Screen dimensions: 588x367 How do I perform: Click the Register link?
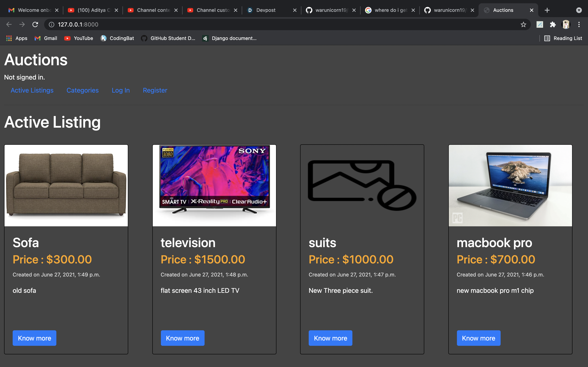tap(155, 90)
